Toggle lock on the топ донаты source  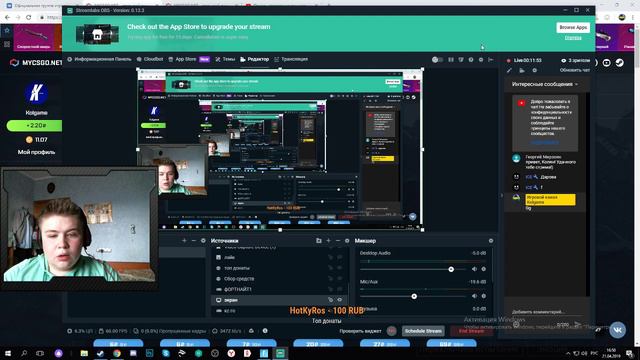pyautogui.click(x=331, y=268)
